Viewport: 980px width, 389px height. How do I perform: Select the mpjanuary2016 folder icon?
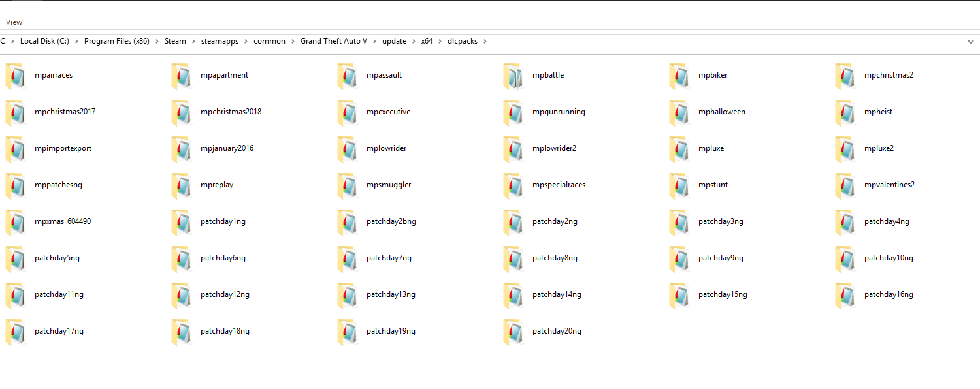(x=181, y=149)
